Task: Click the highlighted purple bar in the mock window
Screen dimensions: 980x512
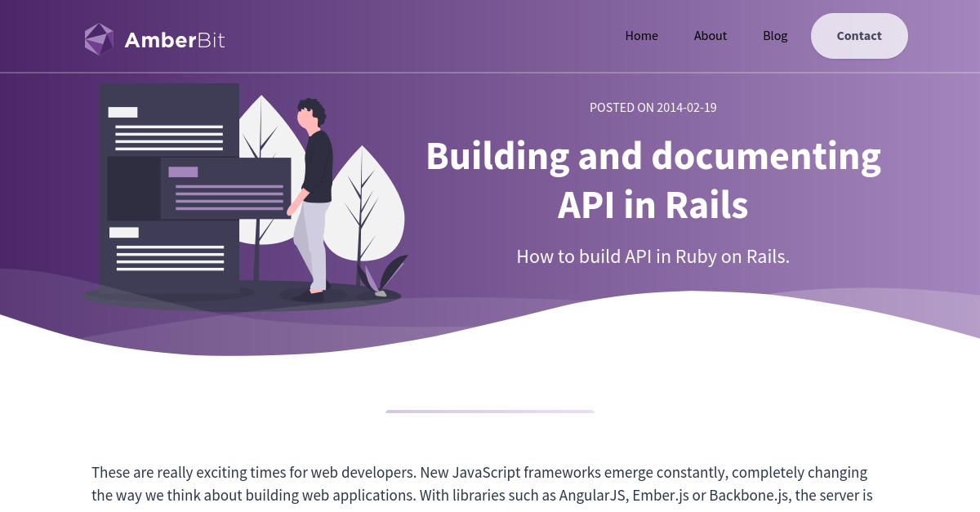Action: click(x=181, y=170)
